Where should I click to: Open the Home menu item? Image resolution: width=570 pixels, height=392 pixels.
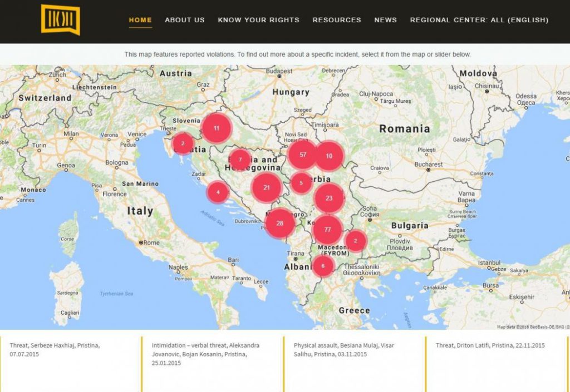(x=140, y=20)
